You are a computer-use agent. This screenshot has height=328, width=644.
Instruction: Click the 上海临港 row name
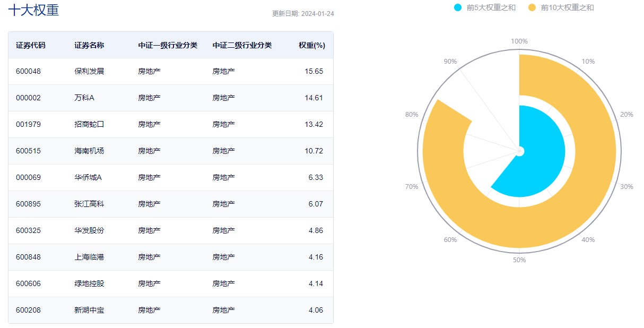tap(89, 257)
